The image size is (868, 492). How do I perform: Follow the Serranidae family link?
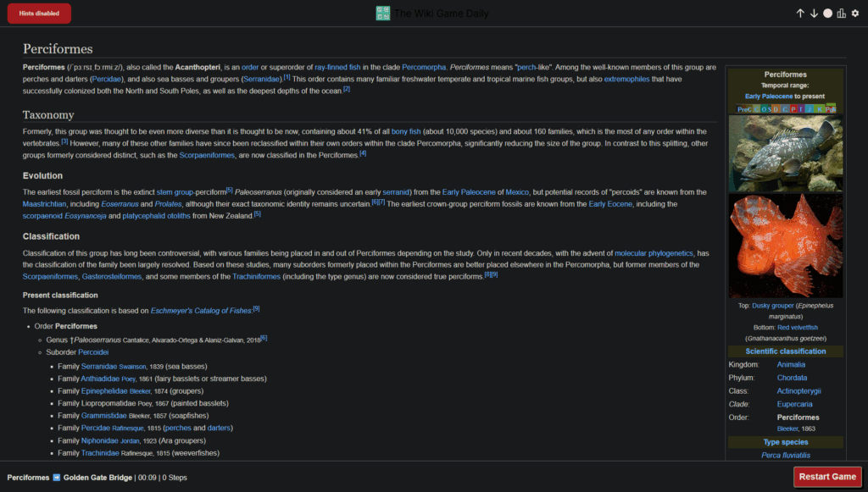[x=100, y=366]
